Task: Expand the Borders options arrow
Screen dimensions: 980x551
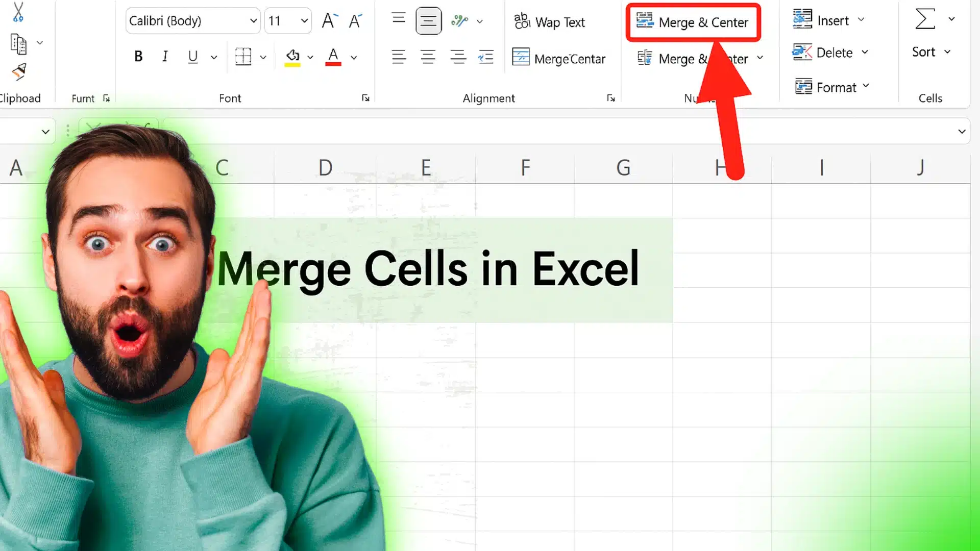Action: pyautogui.click(x=263, y=57)
